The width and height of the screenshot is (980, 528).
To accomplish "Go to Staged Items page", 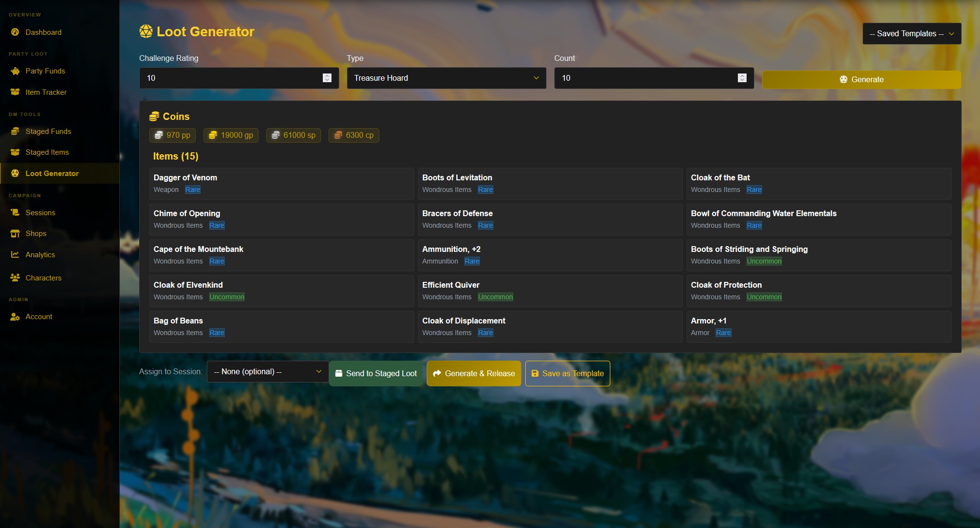I will pyautogui.click(x=47, y=152).
